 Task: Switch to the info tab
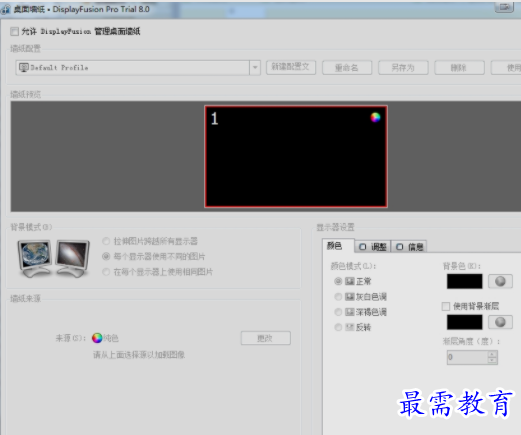click(x=409, y=247)
